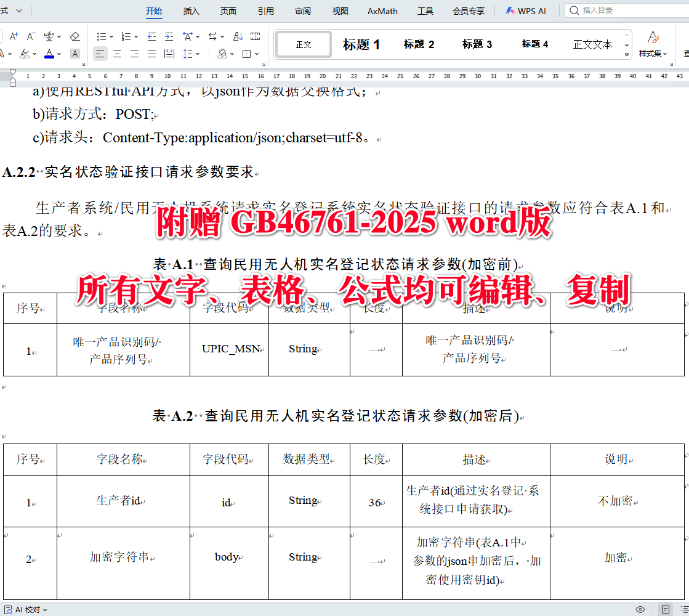Image resolution: width=689 pixels, height=616 pixels.
Task: Toggle character shading highlight
Action: click(75, 54)
